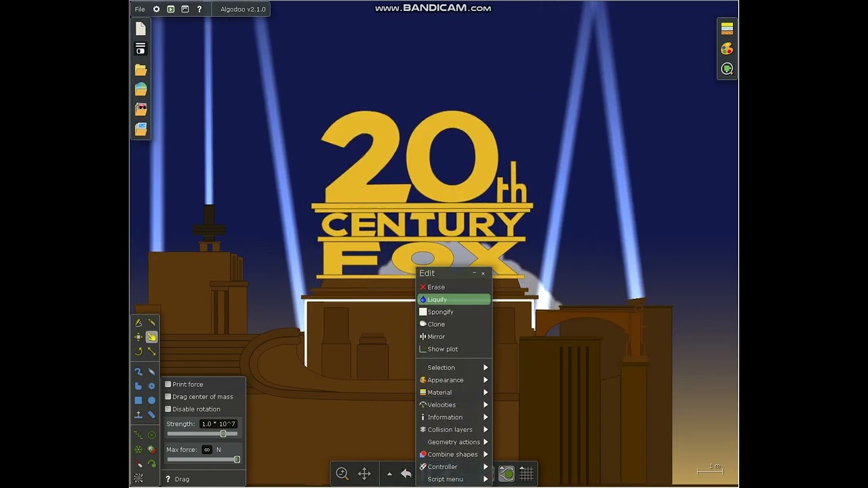Select the Move tool
The height and width of the screenshot is (488, 868).
(138, 337)
